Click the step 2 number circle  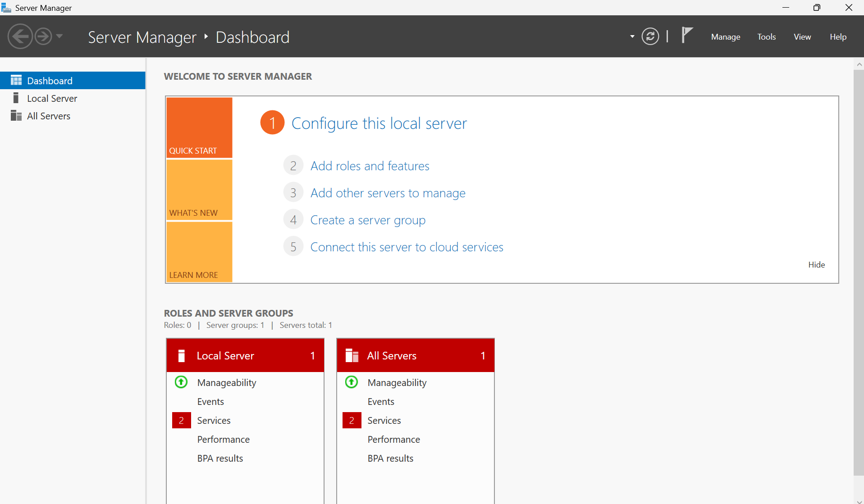(x=293, y=166)
